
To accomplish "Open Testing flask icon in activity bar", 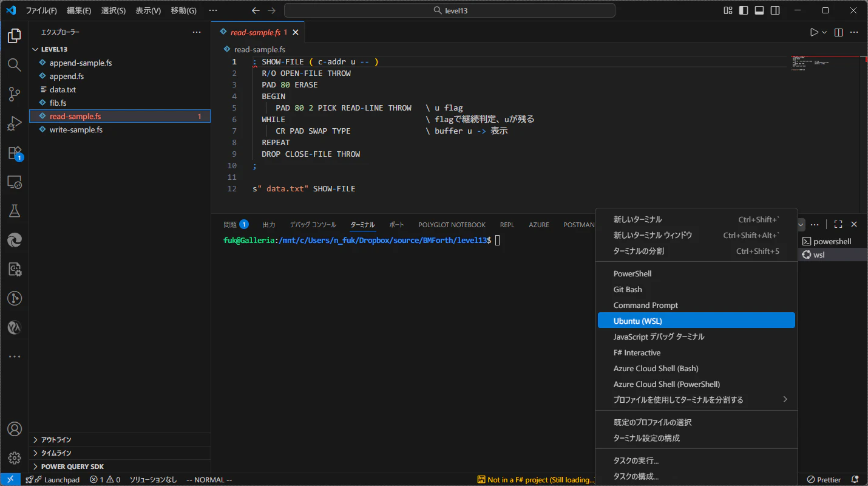I will (x=14, y=211).
